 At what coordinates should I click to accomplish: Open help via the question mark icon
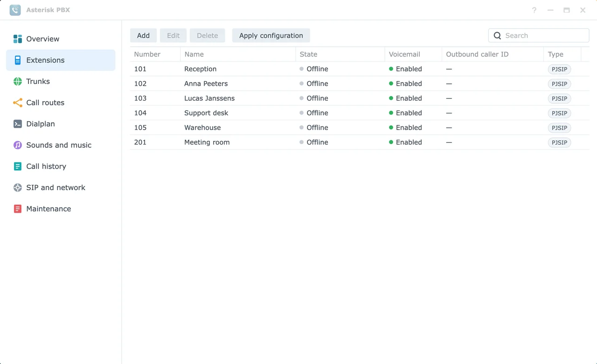tap(534, 10)
